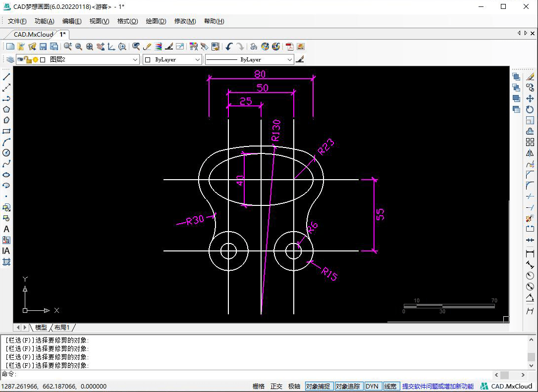Toggle 对象捕捉 object snap

[318, 387]
